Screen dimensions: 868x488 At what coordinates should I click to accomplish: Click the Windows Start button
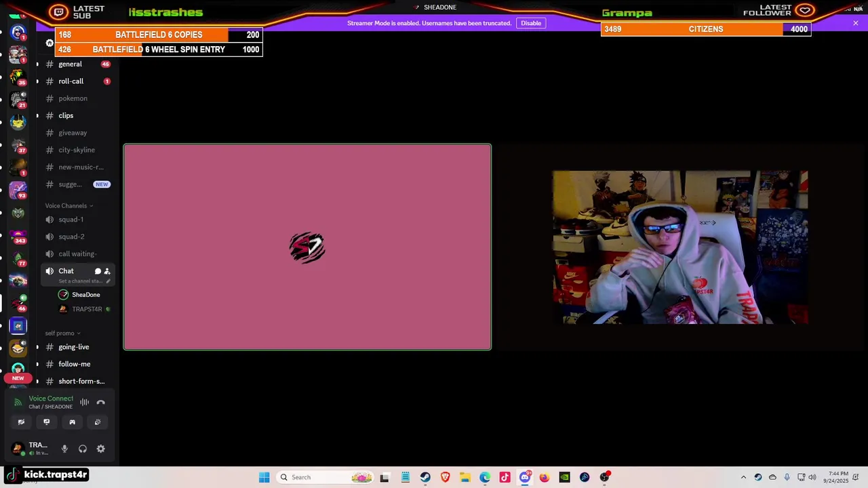pos(264,477)
